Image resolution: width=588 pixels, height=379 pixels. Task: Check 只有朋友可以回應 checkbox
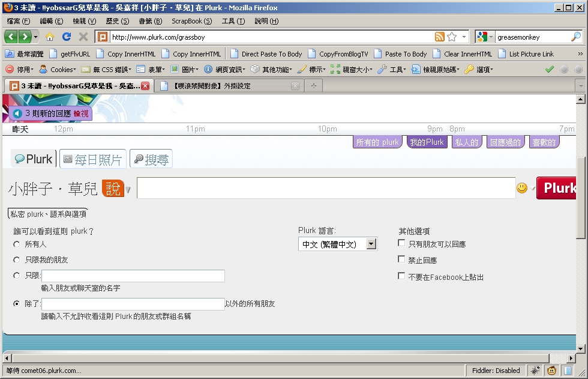click(x=402, y=243)
